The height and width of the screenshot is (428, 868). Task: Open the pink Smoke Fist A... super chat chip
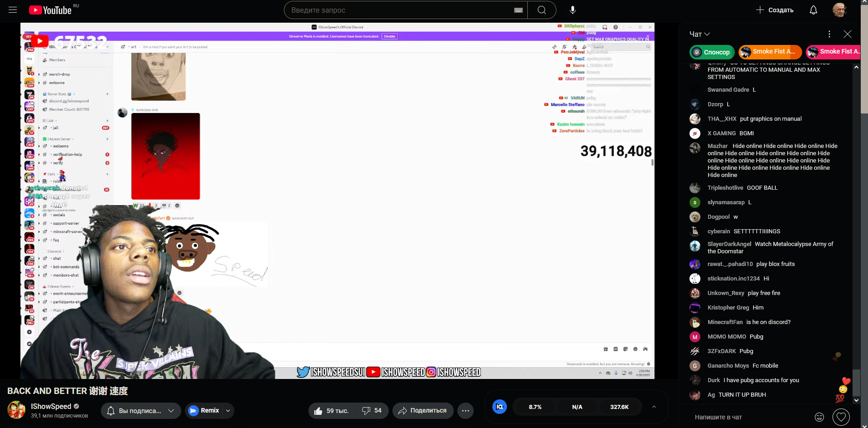(x=834, y=52)
